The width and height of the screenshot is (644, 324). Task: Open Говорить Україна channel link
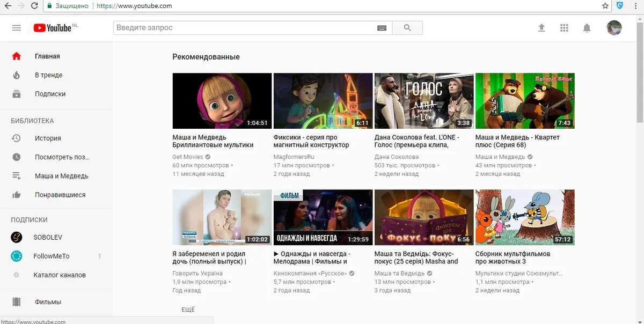(x=197, y=273)
